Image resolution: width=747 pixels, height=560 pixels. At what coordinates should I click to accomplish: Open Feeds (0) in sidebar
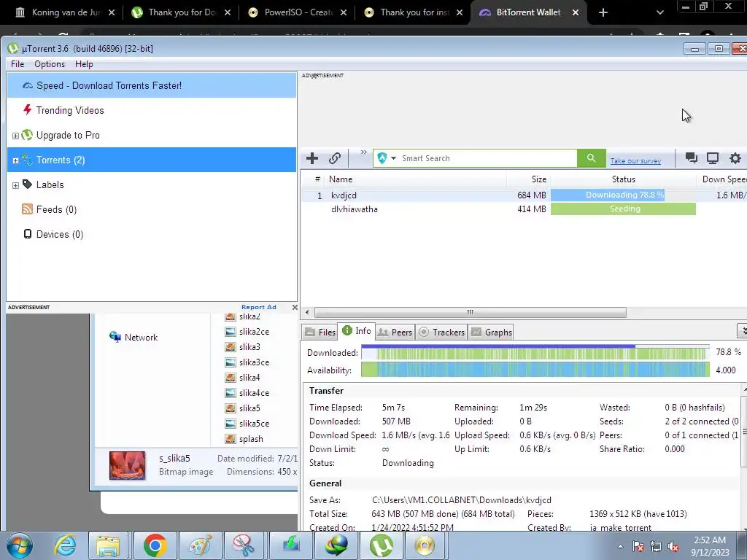click(152, 209)
